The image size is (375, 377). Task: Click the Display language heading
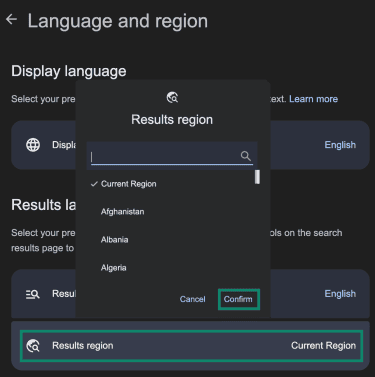coord(69,71)
